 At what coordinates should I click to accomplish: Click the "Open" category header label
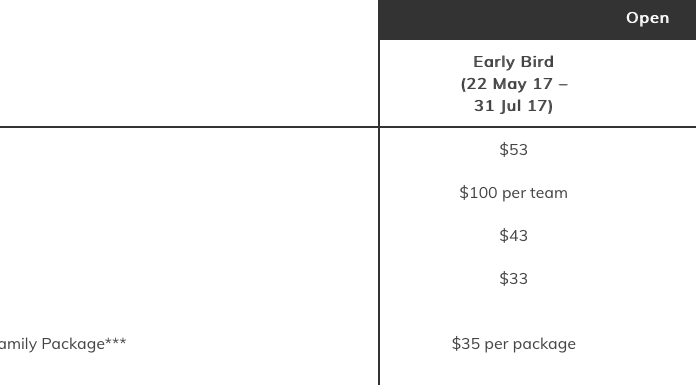pos(647,18)
